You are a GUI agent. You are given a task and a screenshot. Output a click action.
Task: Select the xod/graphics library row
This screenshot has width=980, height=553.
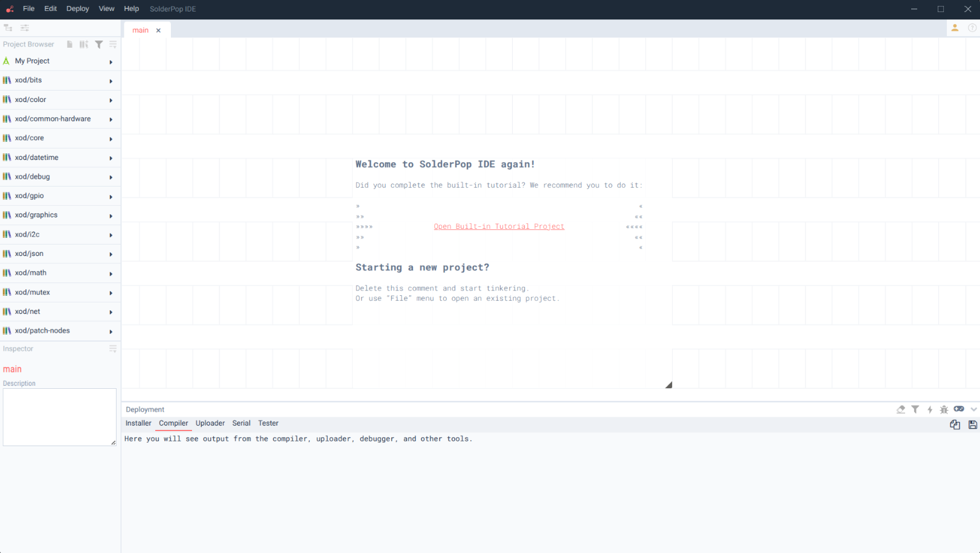(x=60, y=215)
